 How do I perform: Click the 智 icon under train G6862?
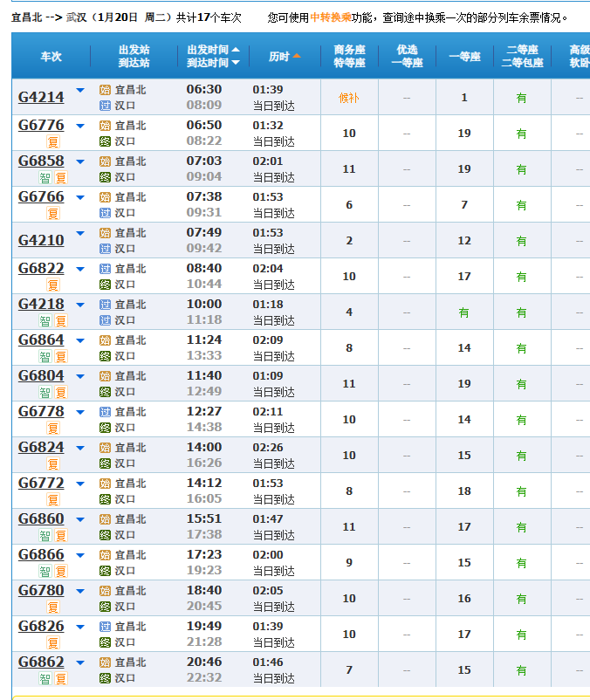click(45, 679)
